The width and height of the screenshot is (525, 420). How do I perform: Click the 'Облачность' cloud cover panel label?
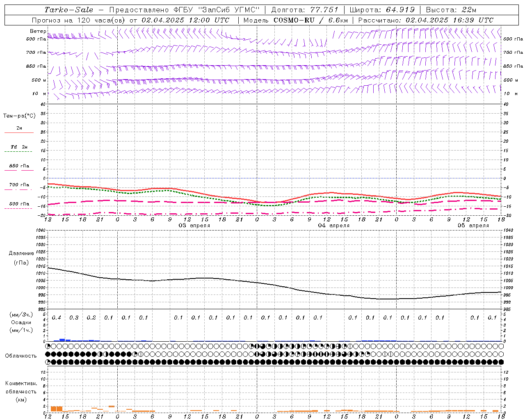[x=21, y=356]
